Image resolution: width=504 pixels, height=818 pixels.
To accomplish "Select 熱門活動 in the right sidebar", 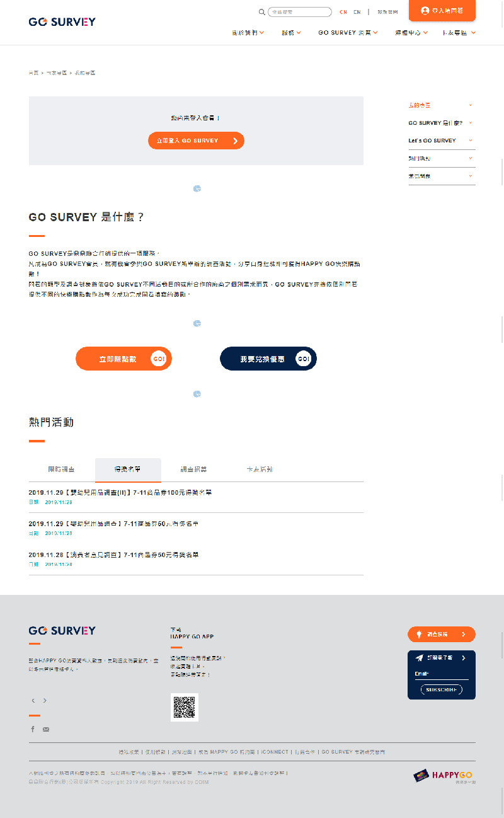I will (x=420, y=158).
